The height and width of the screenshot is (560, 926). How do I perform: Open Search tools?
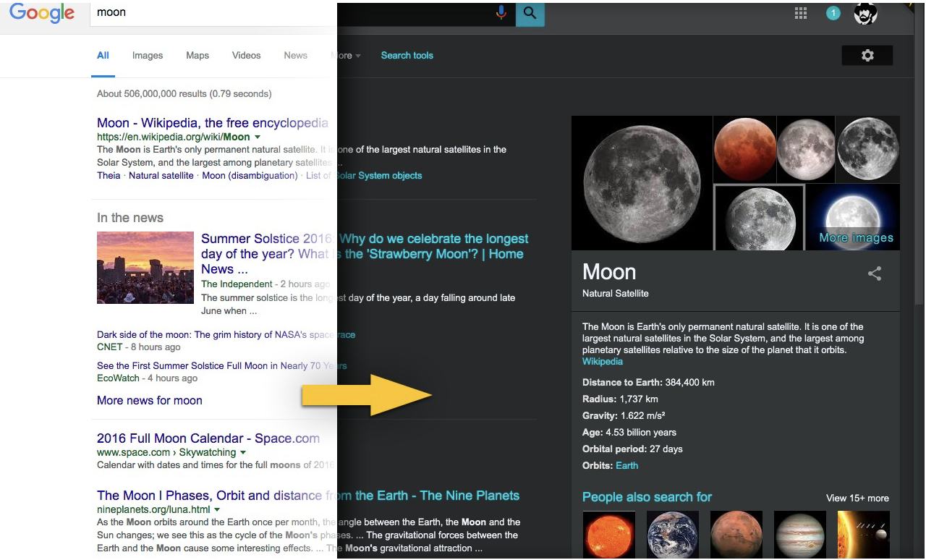[407, 56]
